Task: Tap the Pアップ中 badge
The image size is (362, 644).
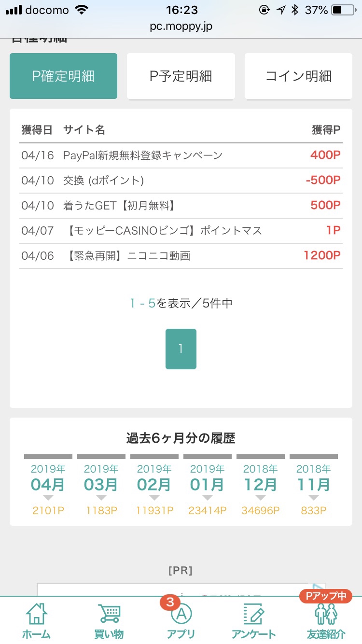Action: coord(326,596)
